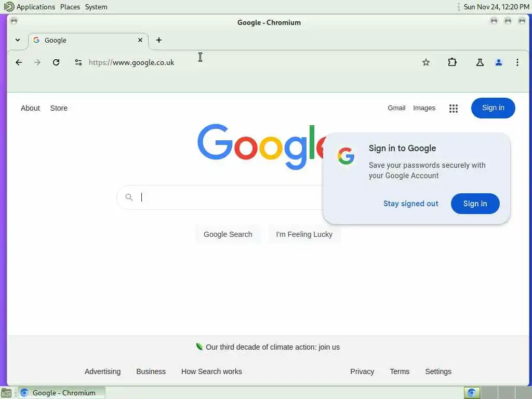The width and height of the screenshot is (532, 399).
Task: Open site information icon in address bar
Action: [78, 62]
